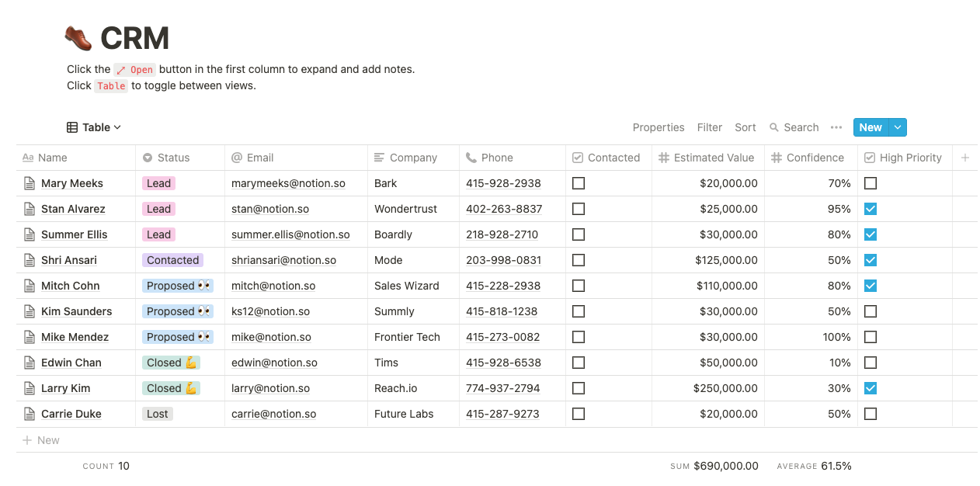Image resolution: width=980 pixels, height=486 pixels.
Task: Click the Search field in toolbar
Action: [x=794, y=127]
